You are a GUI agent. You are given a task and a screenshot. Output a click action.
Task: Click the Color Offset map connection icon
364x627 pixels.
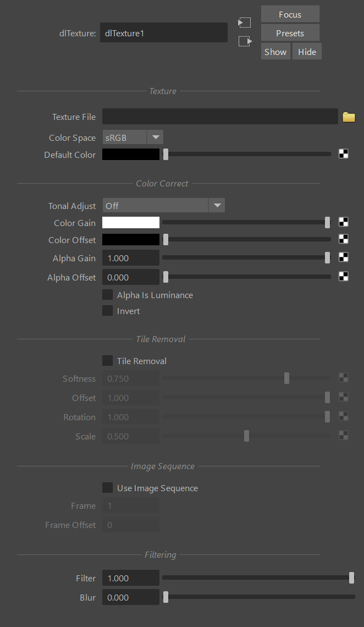343,239
